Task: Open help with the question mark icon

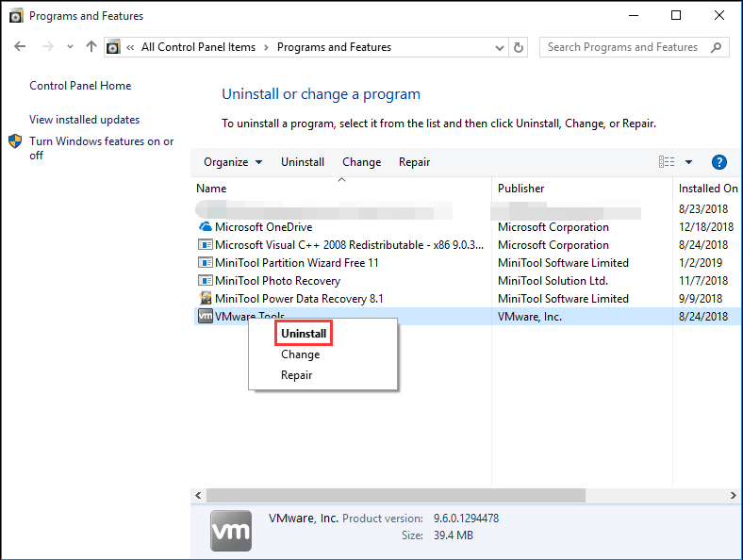Action: pos(718,162)
